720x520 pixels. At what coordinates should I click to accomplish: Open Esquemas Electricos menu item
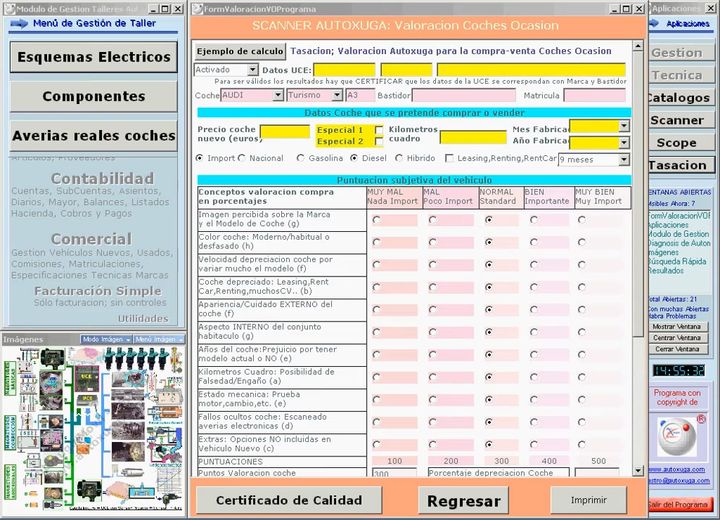pos(94,57)
